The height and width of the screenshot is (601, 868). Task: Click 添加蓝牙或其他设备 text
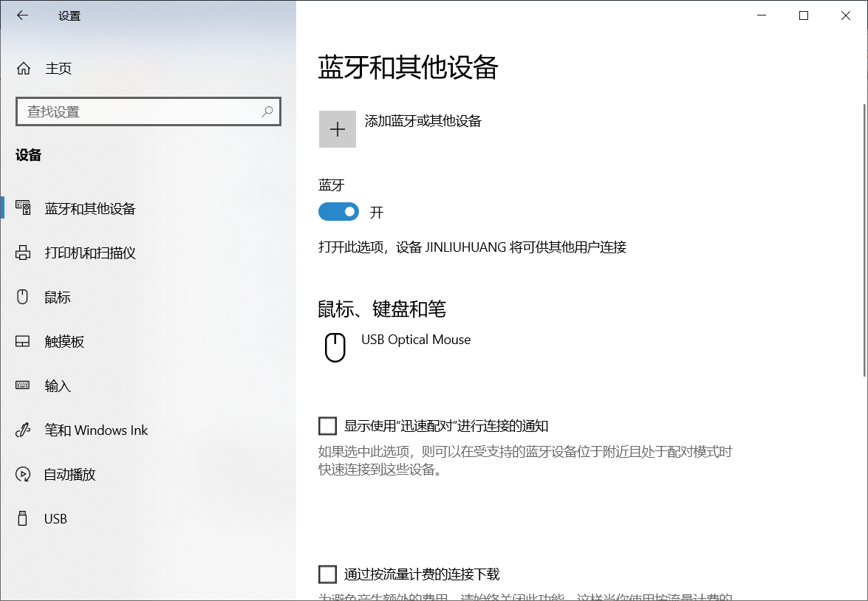pos(423,121)
